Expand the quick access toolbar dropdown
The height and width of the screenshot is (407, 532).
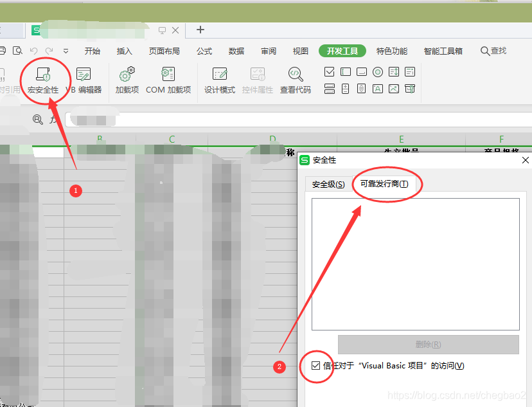tap(66, 51)
